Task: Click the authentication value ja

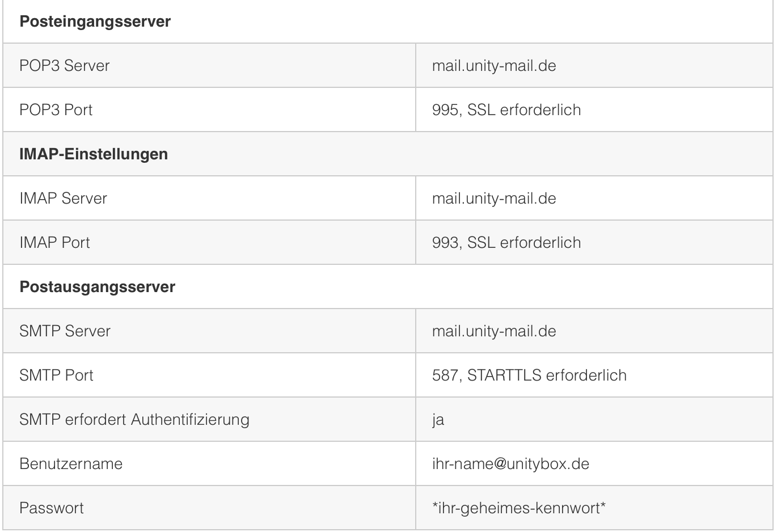Action: click(438, 420)
